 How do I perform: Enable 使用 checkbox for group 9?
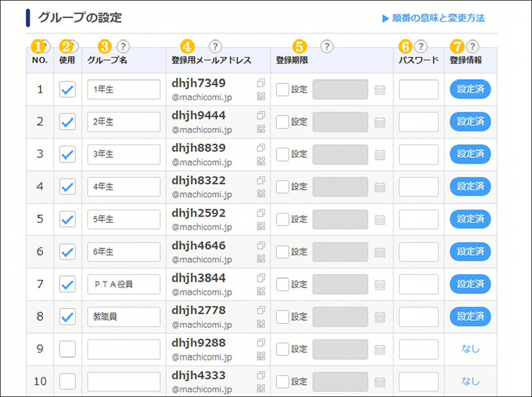point(68,349)
